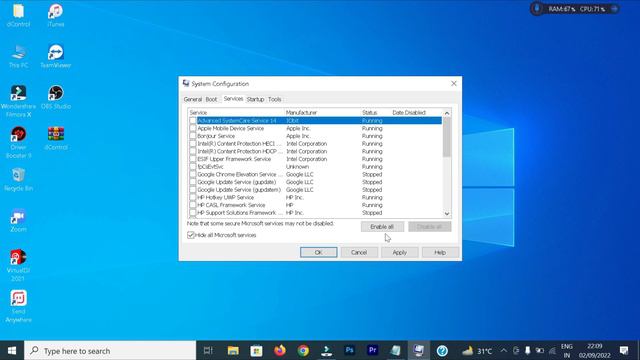The height and width of the screenshot is (360, 640).
Task: Sort by the Service column header
Action: [236, 113]
